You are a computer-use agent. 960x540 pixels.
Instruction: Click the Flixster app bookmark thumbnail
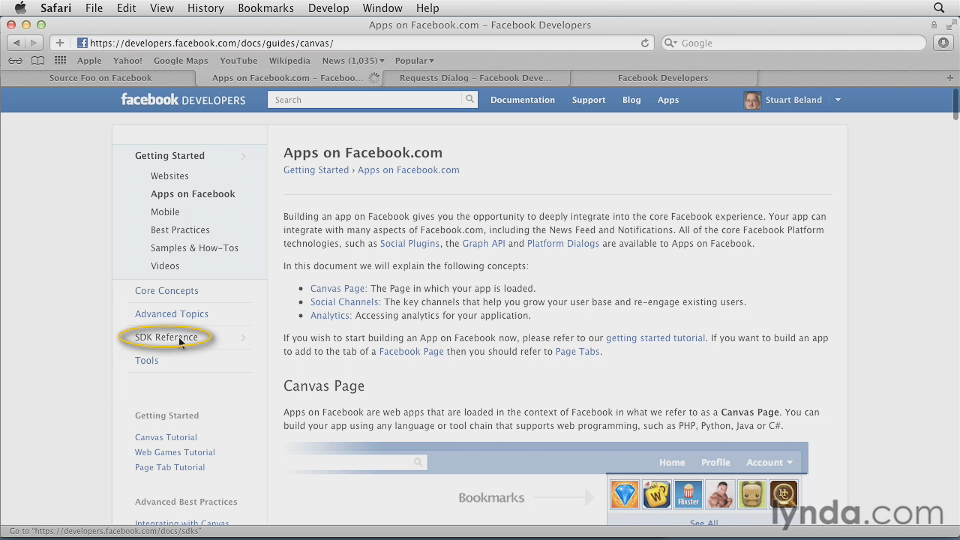tap(688, 494)
